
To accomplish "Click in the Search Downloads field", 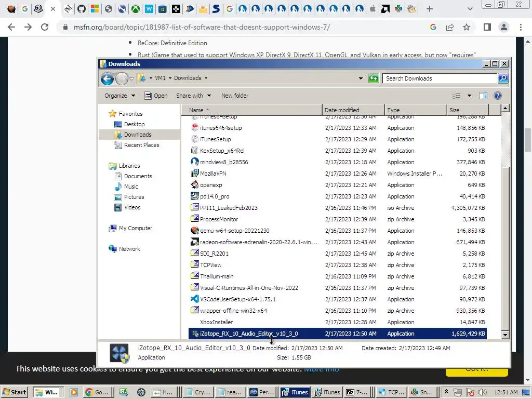I will click(x=440, y=78).
